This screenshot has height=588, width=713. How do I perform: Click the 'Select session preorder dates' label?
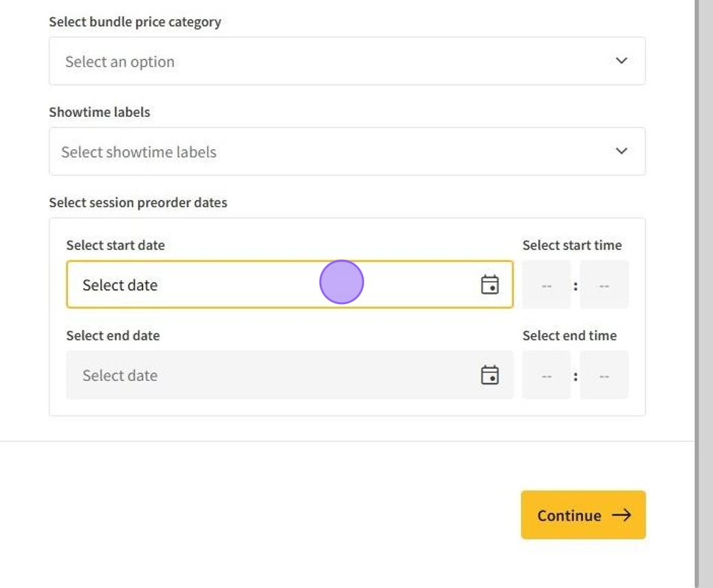(138, 203)
